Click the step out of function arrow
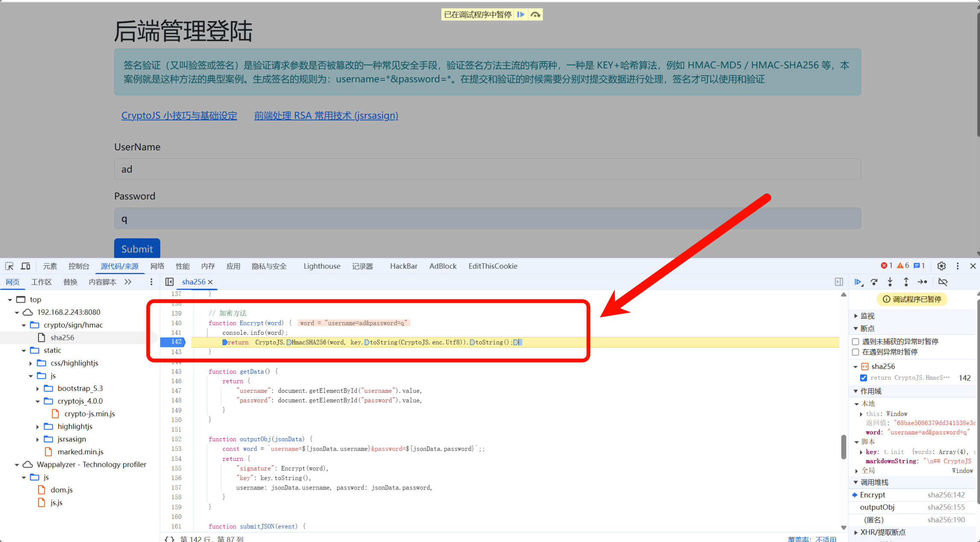The height and width of the screenshot is (542, 980). [906, 282]
